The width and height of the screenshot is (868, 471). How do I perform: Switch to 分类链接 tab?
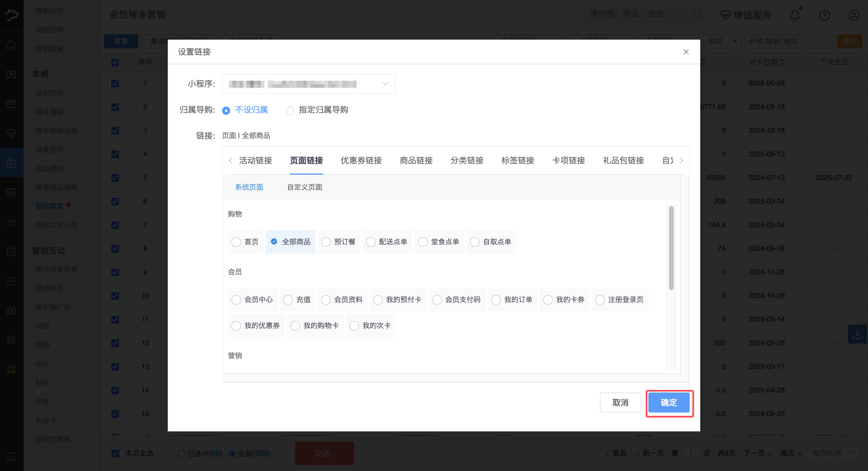[x=467, y=160]
